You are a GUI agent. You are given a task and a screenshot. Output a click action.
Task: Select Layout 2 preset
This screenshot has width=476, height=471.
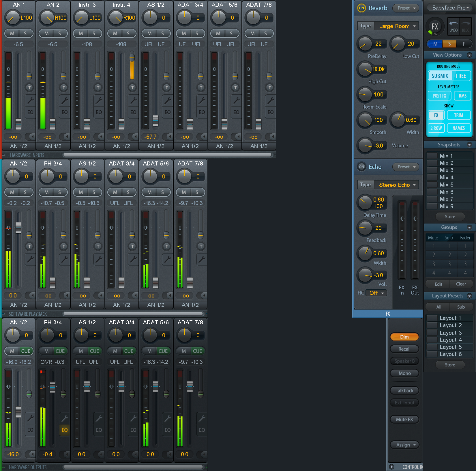[450, 325]
